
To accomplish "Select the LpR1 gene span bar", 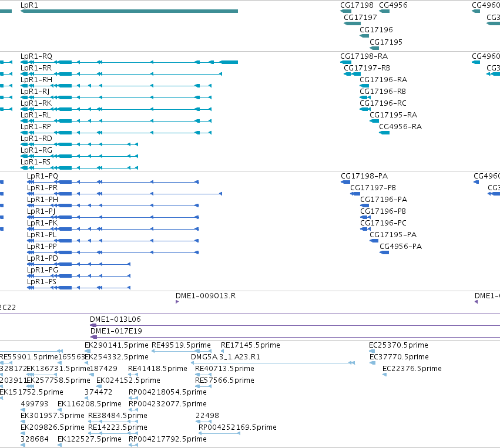I will [x=129, y=11].
